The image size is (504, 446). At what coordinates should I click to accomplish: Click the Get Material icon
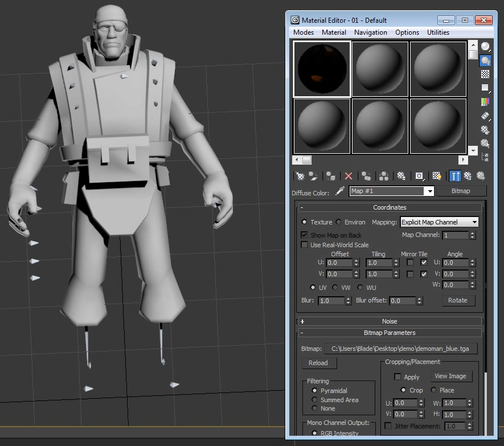tap(300, 176)
